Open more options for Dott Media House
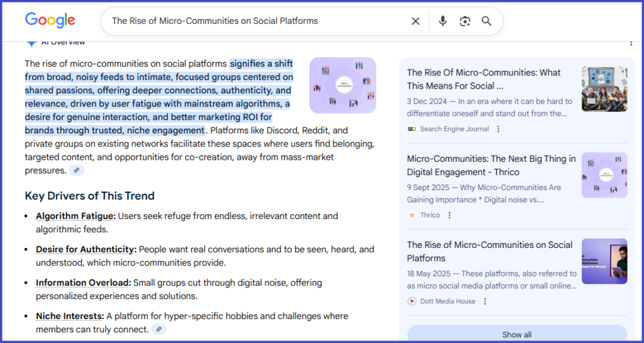 pyautogui.click(x=485, y=301)
